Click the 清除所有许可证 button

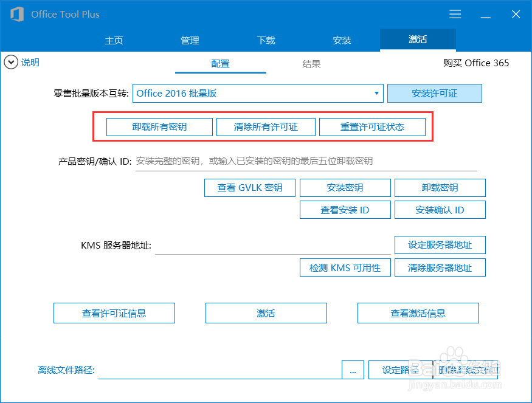click(x=266, y=127)
